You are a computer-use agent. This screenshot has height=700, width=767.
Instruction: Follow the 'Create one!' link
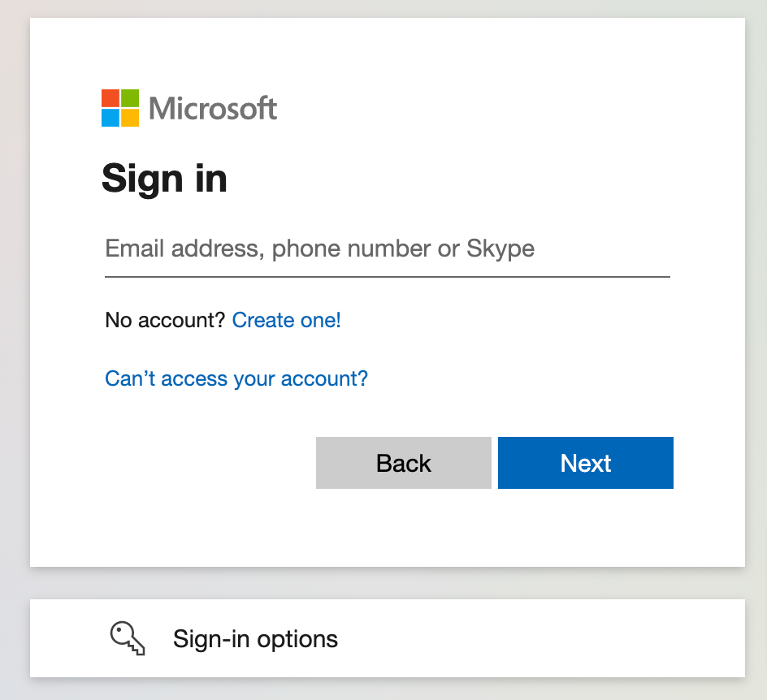tap(286, 320)
